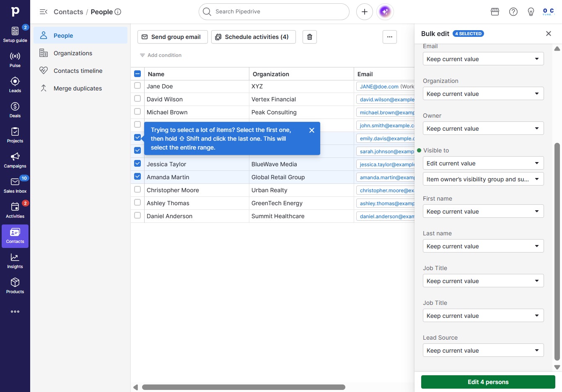Open Deals in the sidebar
This screenshot has width=562, height=392.
click(x=15, y=110)
